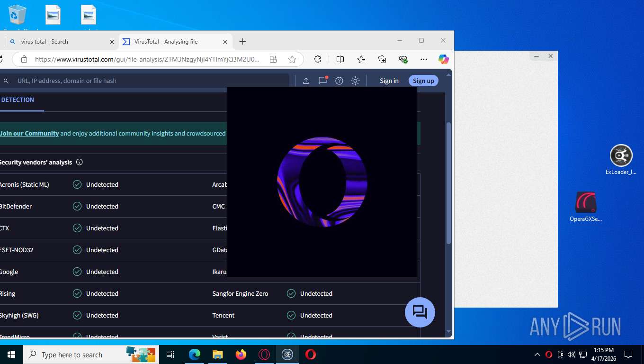Close the virus total Search tab

112,42
